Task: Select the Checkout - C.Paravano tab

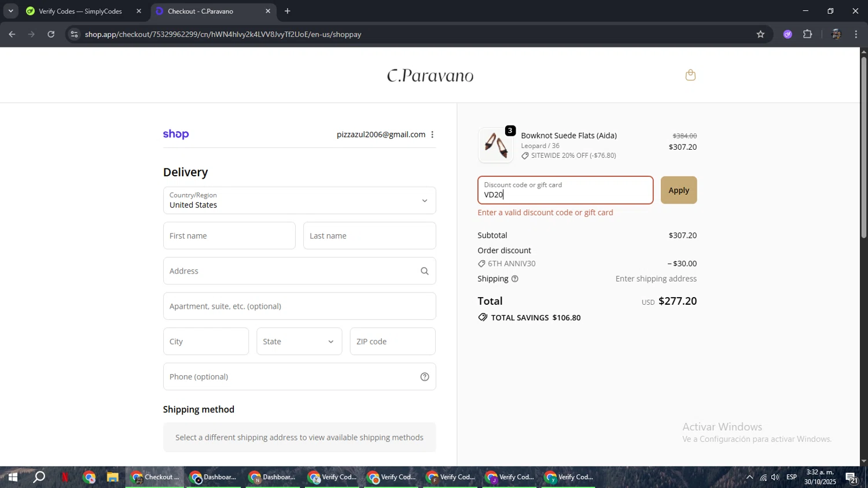Action: (x=200, y=11)
